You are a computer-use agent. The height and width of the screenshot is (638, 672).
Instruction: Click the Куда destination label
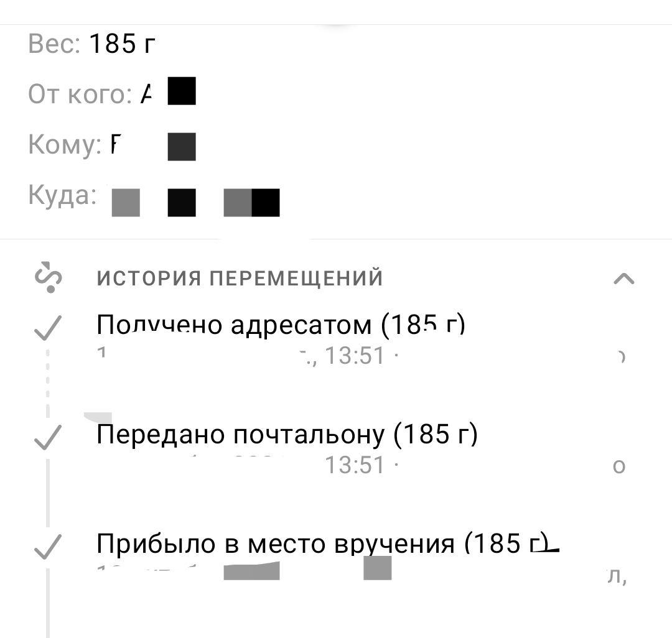(x=62, y=195)
